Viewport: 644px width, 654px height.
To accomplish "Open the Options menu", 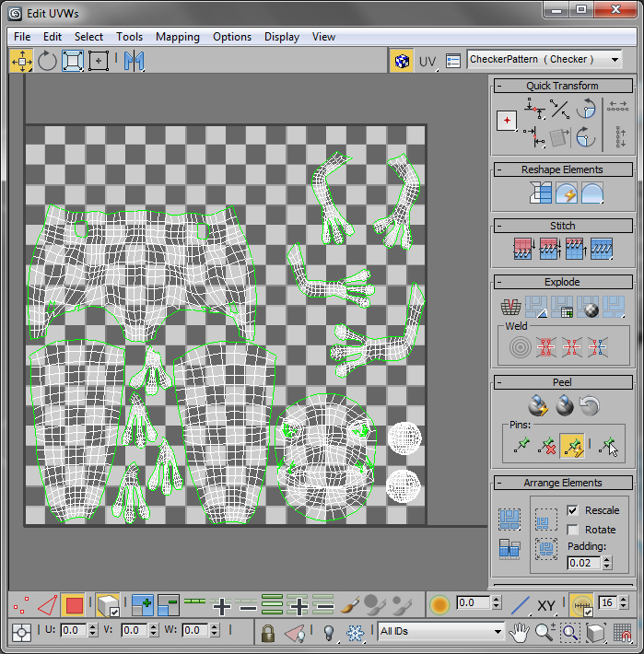I will coord(232,37).
